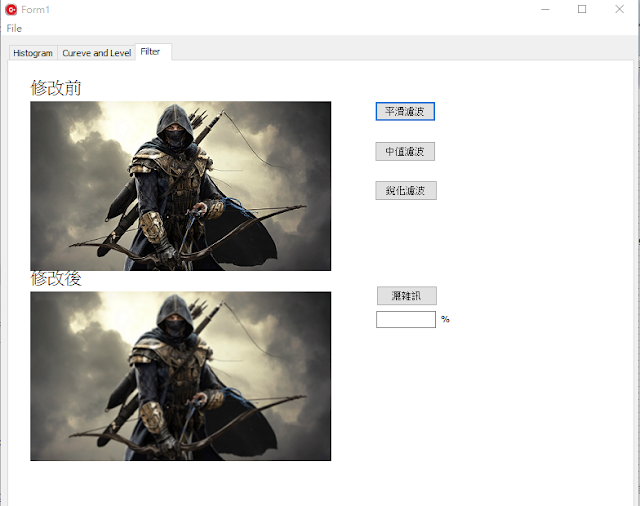Apply the 中值濾波 median filter button

pyautogui.click(x=405, y=151)
